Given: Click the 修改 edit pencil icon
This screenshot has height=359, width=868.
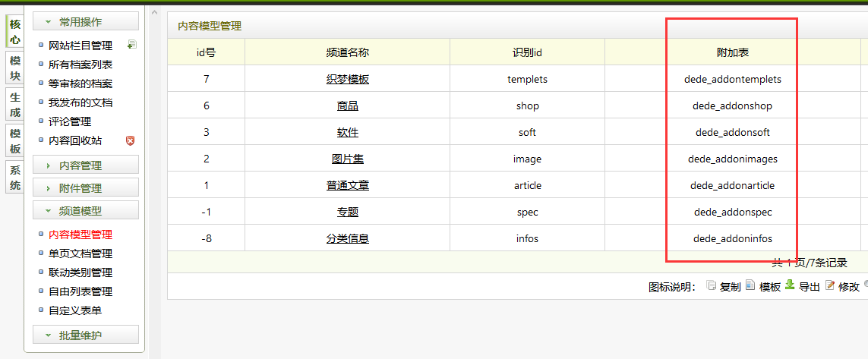Looking at the screenshot, I should (x=830, y=285).
